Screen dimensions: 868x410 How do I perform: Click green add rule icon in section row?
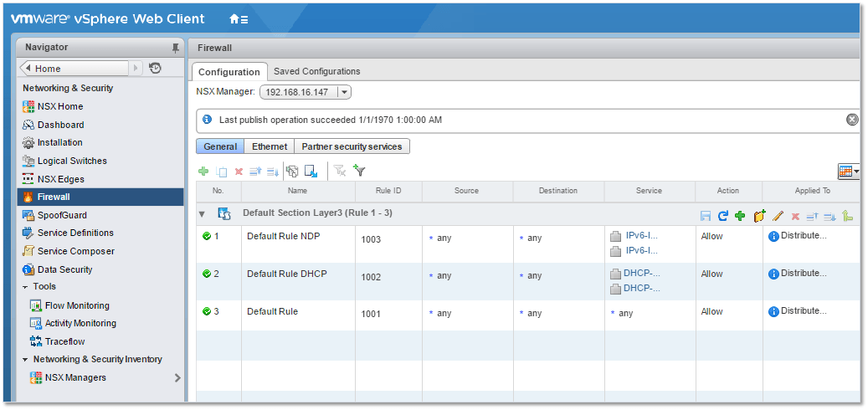(x=740, y=216)
